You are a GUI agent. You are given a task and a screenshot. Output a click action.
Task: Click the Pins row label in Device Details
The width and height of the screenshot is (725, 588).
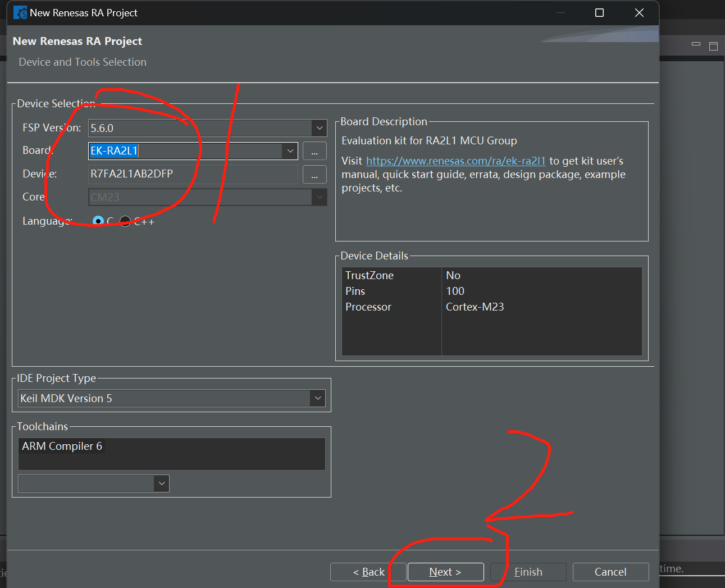click(355, 291)
